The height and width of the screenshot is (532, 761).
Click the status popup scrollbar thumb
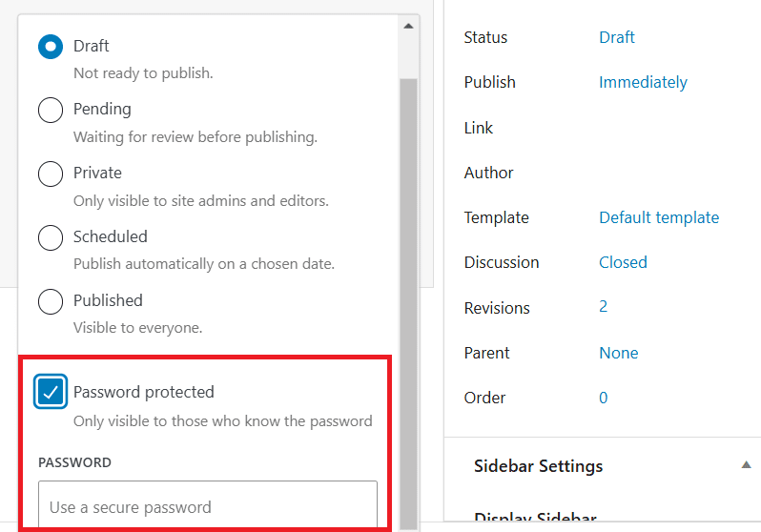408,304
